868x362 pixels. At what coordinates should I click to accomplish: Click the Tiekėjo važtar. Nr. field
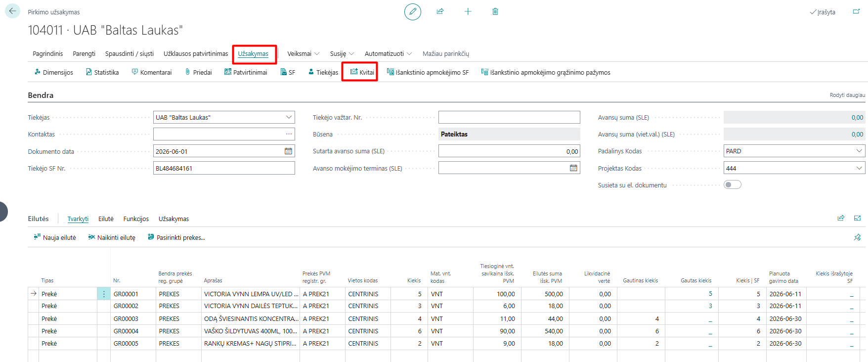pos(509,117)
